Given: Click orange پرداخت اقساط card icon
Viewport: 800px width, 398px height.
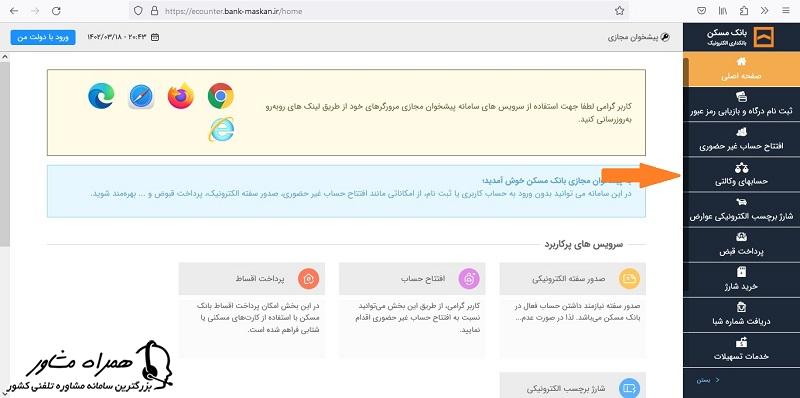Looking at the screenshot, I should click(x=308, y=279).
